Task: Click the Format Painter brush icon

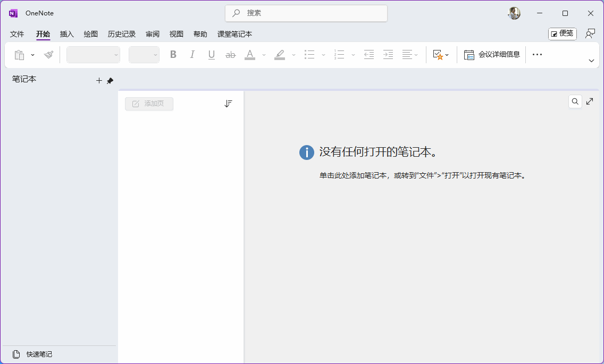Action: pos(49,55)
